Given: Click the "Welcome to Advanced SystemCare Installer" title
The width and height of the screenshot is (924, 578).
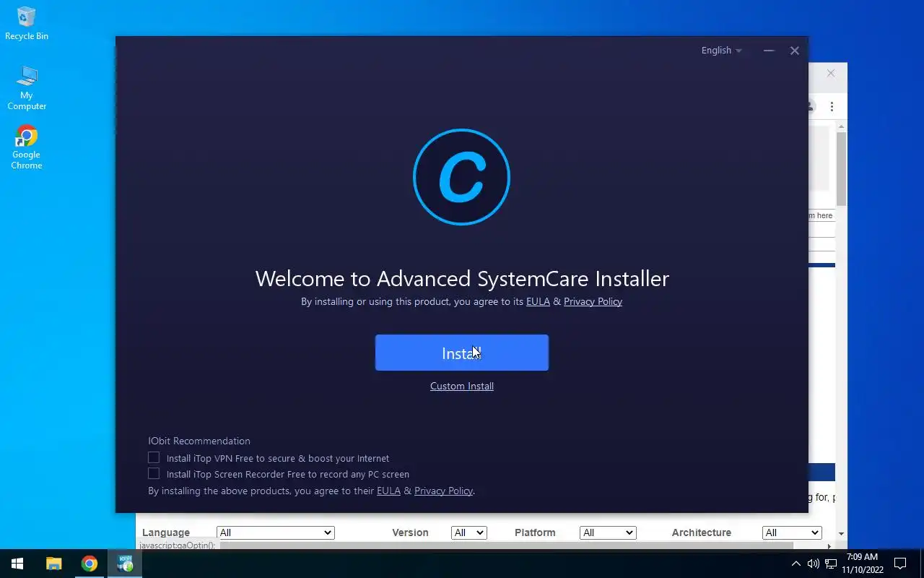Looking at the screenshot, I should (462, 278).
